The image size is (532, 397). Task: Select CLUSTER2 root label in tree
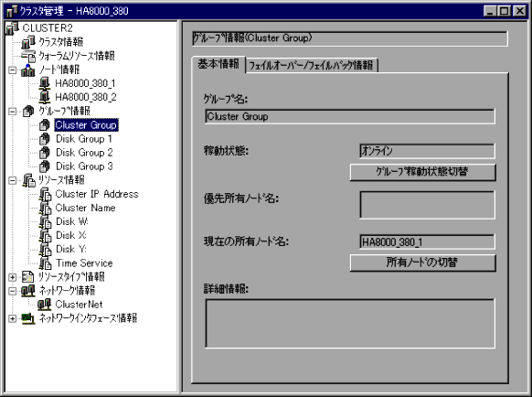tap(48, 28)
